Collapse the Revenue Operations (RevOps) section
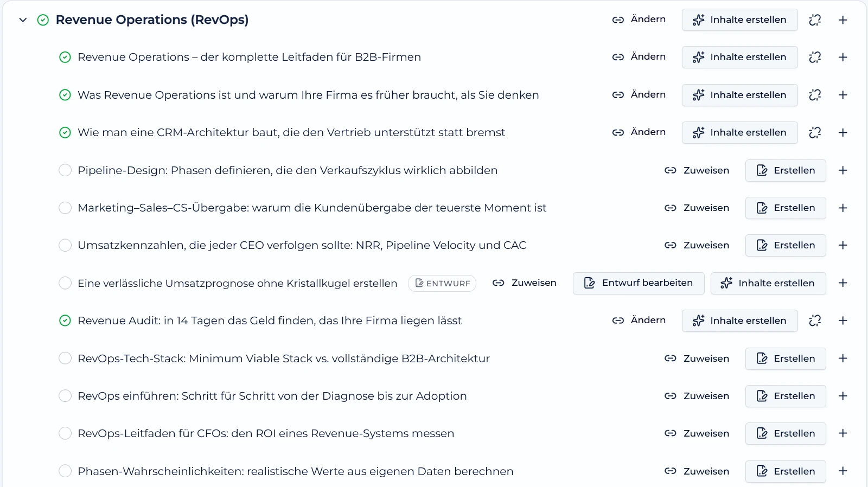 tap(23, 20)
